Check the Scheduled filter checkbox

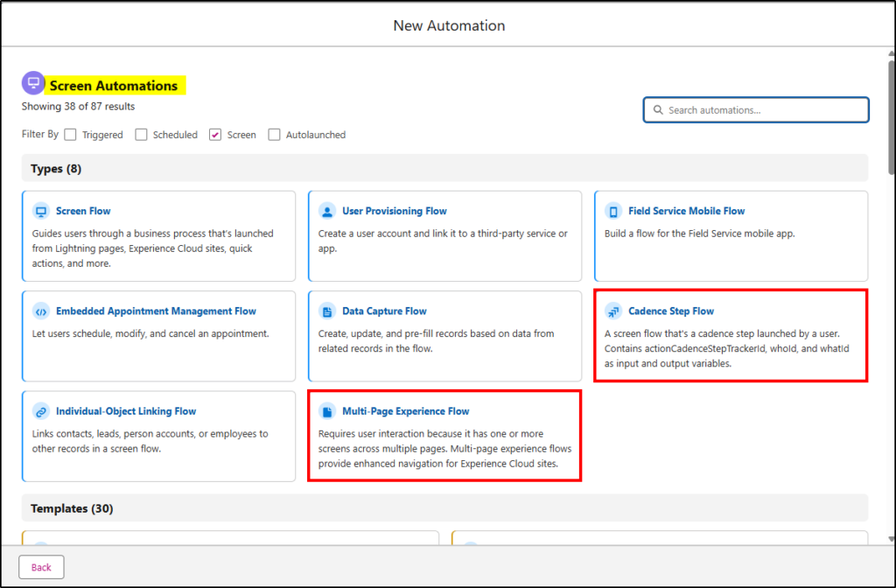[x=141, y=135]
